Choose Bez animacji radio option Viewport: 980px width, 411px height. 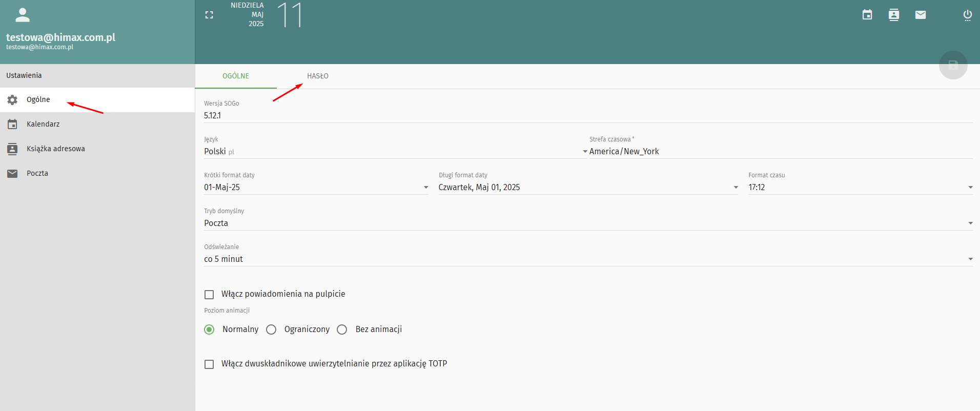(x=342, y=330)
